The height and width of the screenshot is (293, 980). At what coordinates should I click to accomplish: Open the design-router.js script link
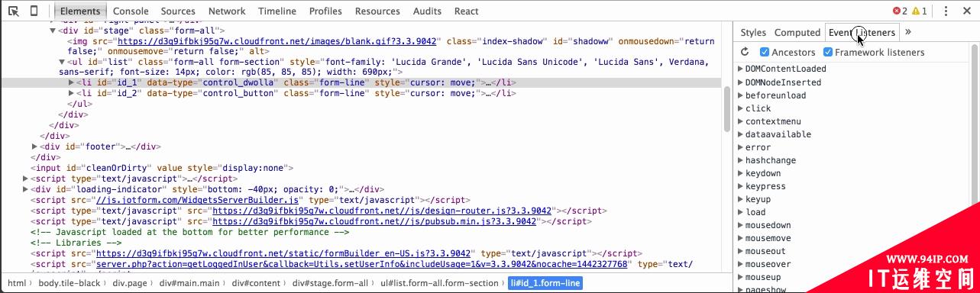click(382, 211)
